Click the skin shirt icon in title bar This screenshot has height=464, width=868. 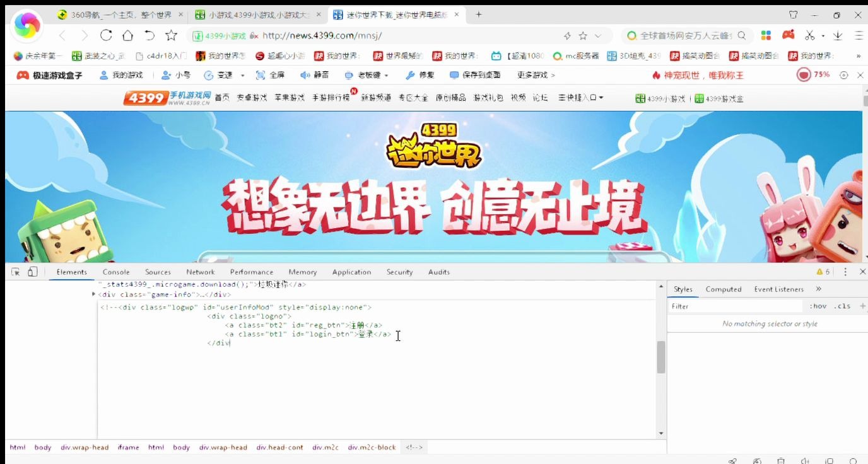tap(794, 14)
